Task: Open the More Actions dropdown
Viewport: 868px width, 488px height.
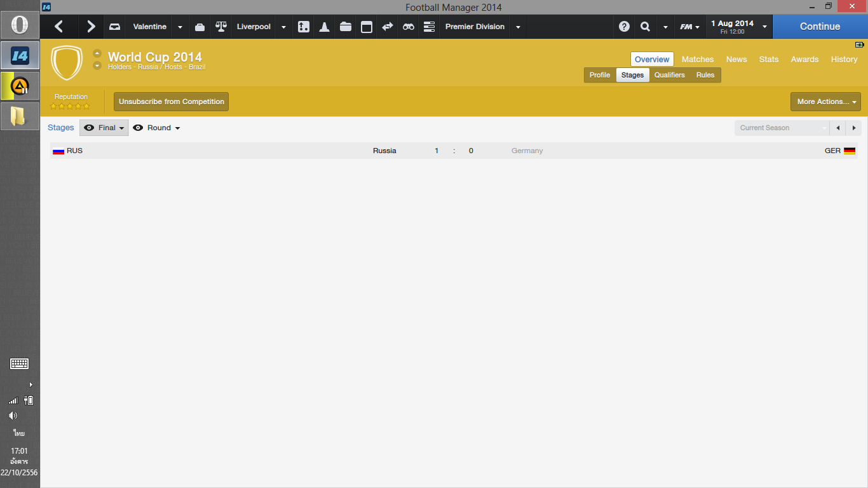Action: click(x=825, y=102)
